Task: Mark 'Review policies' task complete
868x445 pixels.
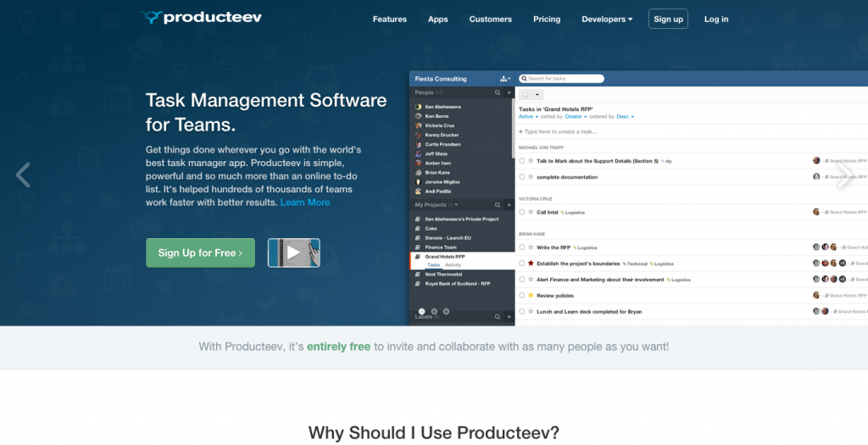Action: coord(522,296)
